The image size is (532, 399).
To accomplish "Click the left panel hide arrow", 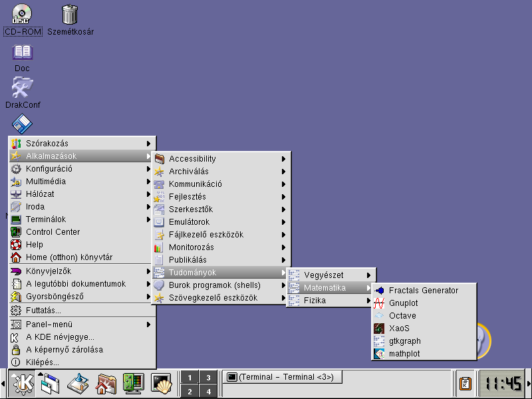I will pos(3,384).
